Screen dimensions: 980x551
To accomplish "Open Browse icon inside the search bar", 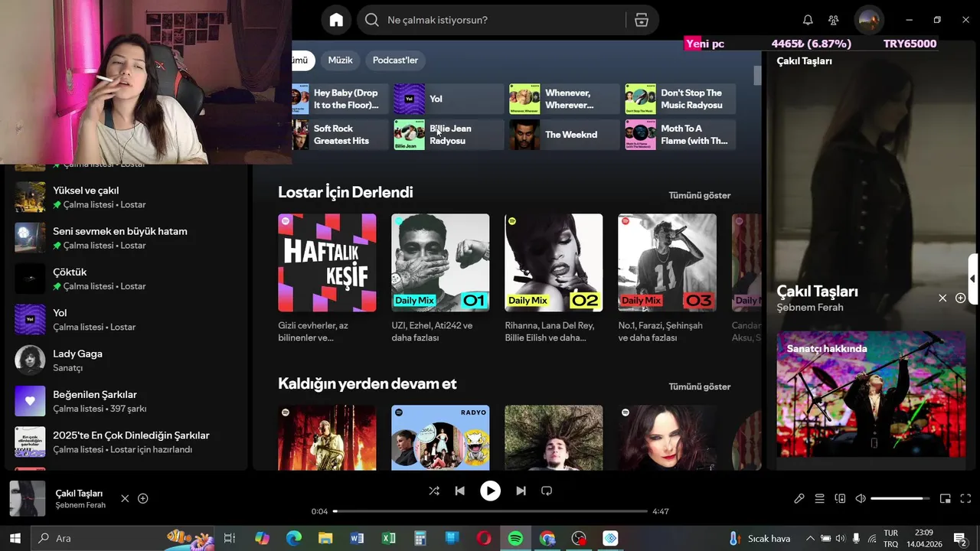I will [x=642, y=20].
